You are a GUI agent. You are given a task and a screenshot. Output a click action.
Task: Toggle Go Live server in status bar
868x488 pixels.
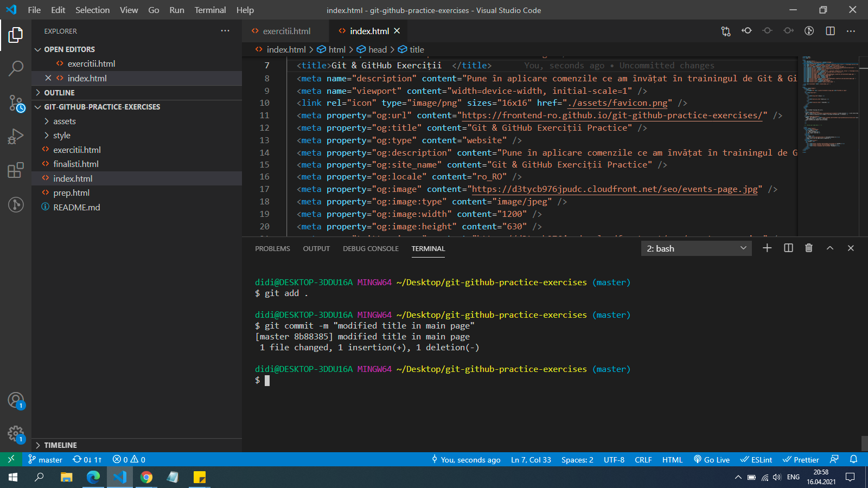pos(712,460)
